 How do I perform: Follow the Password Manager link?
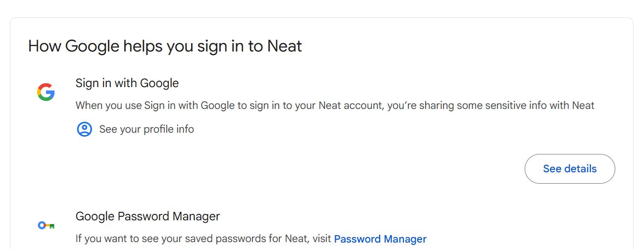click(380, 239)
